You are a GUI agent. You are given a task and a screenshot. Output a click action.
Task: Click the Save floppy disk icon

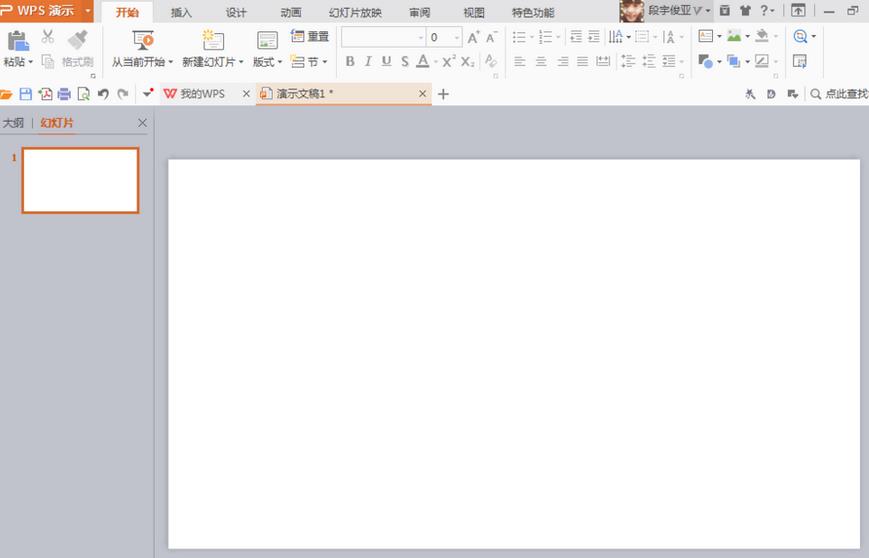[25, 94]
